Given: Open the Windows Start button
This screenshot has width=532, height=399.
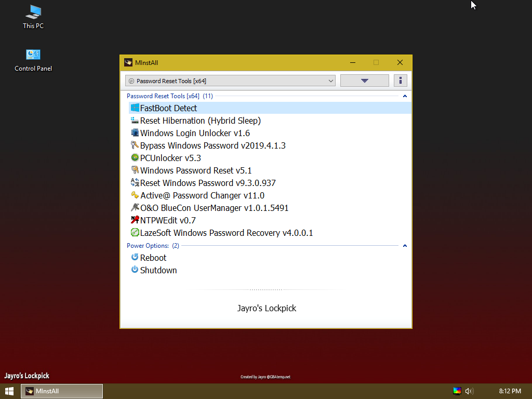Looking at the screenshot, I should coord(9,391).
